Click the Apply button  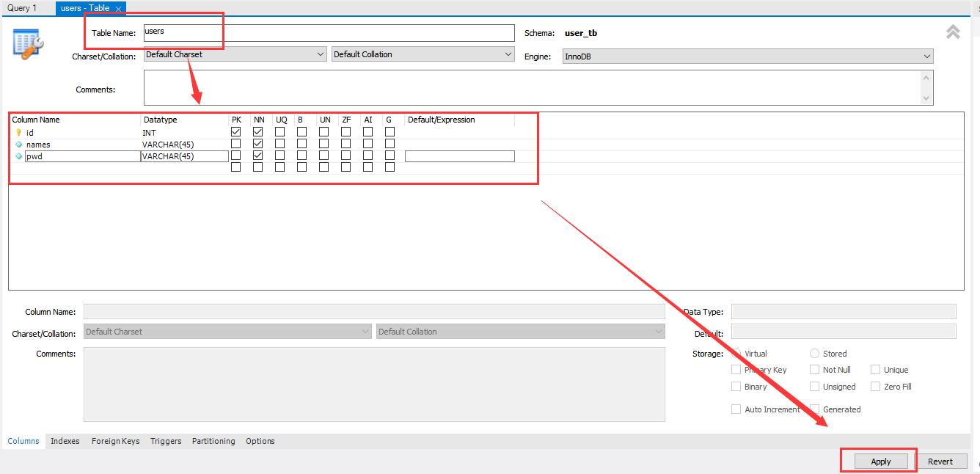pos(880,461)
